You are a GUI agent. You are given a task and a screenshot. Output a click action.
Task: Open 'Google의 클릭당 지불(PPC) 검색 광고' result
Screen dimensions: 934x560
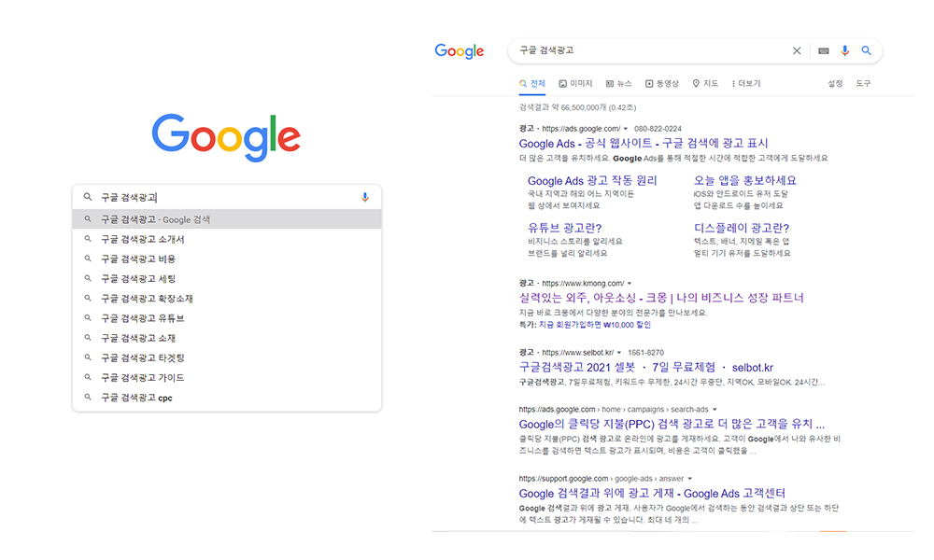(x=672, y=425)
